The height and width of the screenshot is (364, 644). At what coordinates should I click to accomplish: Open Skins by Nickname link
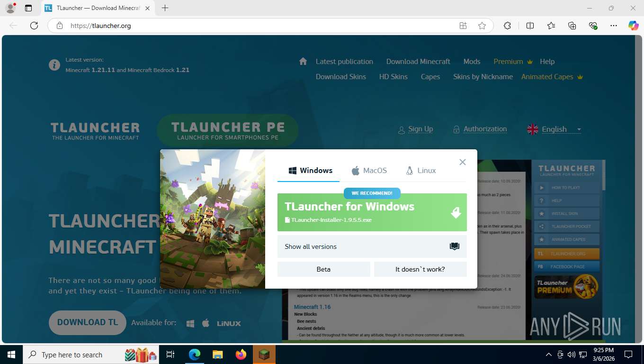click(483, 77)
